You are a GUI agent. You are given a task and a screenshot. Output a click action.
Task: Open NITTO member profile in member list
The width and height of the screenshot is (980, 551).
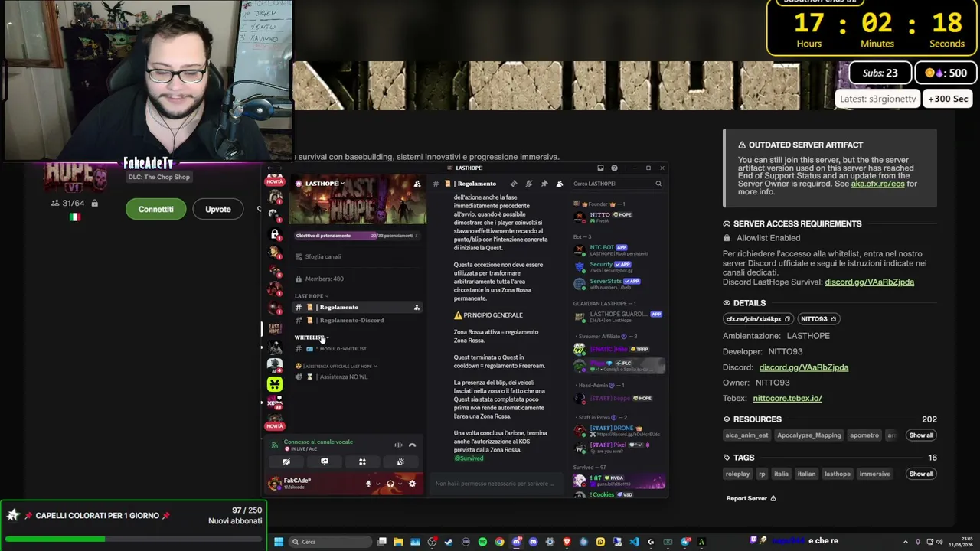pos(619,217)
